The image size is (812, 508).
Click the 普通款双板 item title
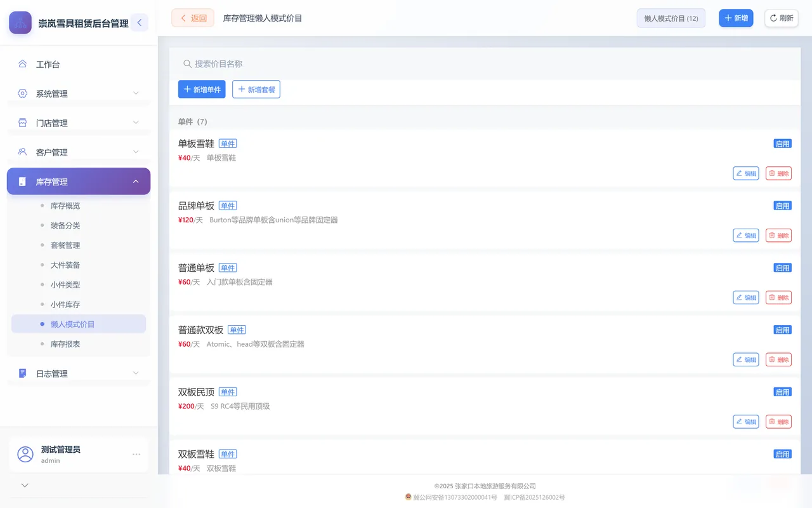201,330
